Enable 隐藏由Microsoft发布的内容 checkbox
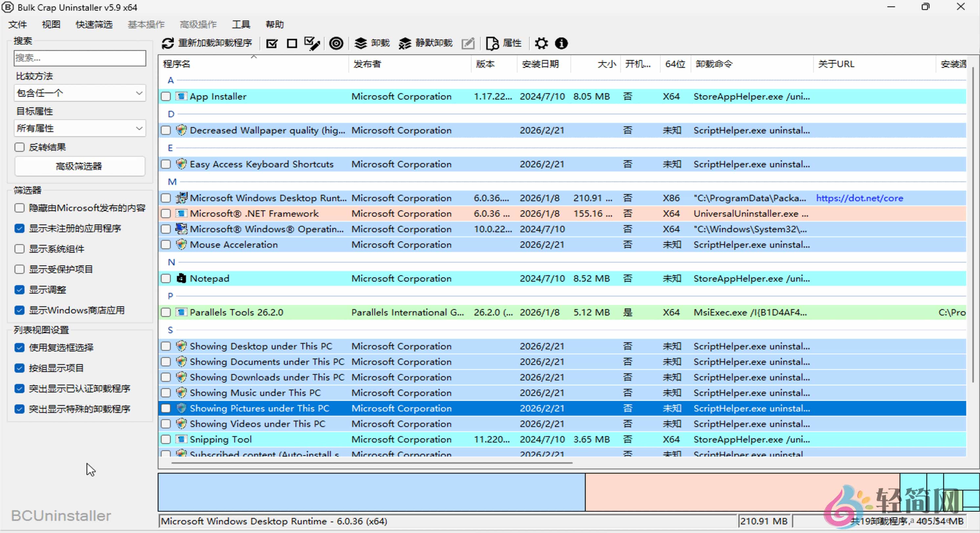The width and height of the screenshot is (980, 533). pyautogui.click(x=19, y=208)
